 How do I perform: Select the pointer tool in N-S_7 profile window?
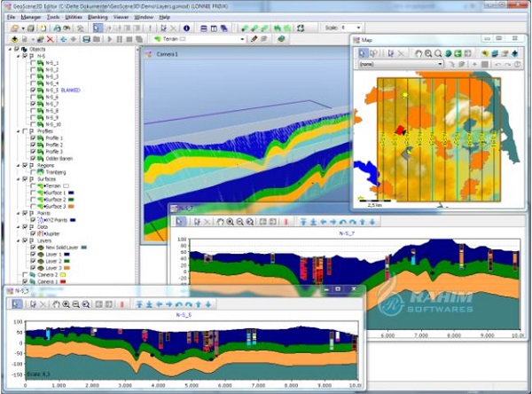click(181, 222)
